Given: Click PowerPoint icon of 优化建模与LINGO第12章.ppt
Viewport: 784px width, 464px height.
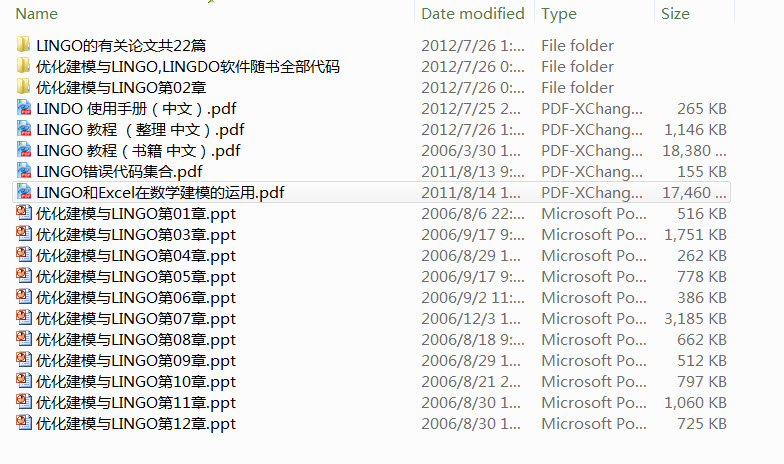Looking at the screenshot, I should click(x=24, y=423).
